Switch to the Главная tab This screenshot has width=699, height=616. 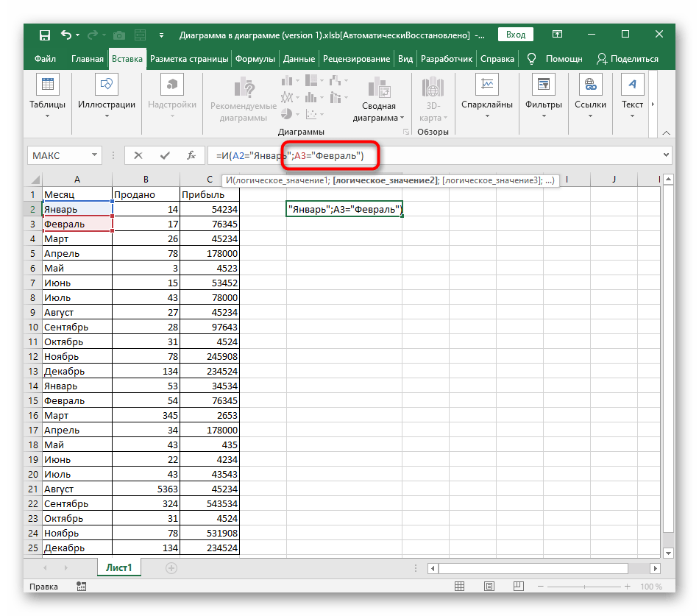[88, 59]
